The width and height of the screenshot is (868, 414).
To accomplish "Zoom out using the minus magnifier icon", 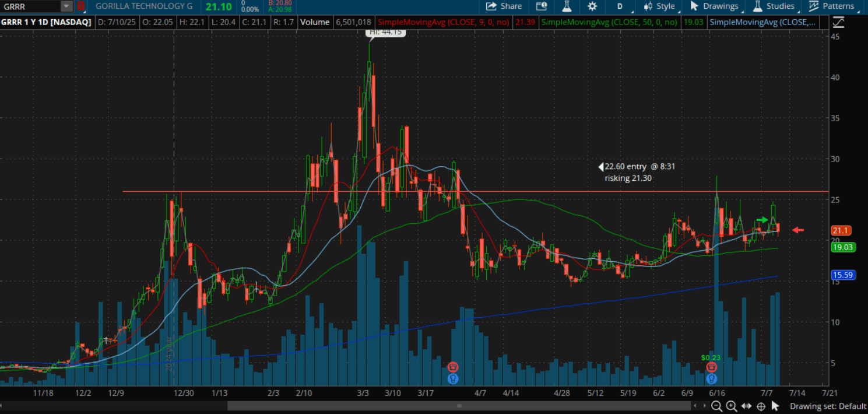I will click(716, 406).
